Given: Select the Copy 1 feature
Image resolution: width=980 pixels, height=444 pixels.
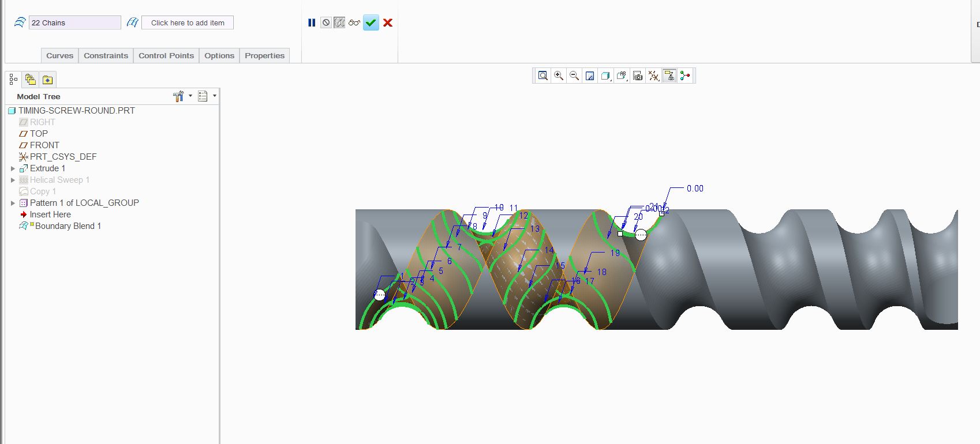Looking at the screenshot, I should coord(43,191).
